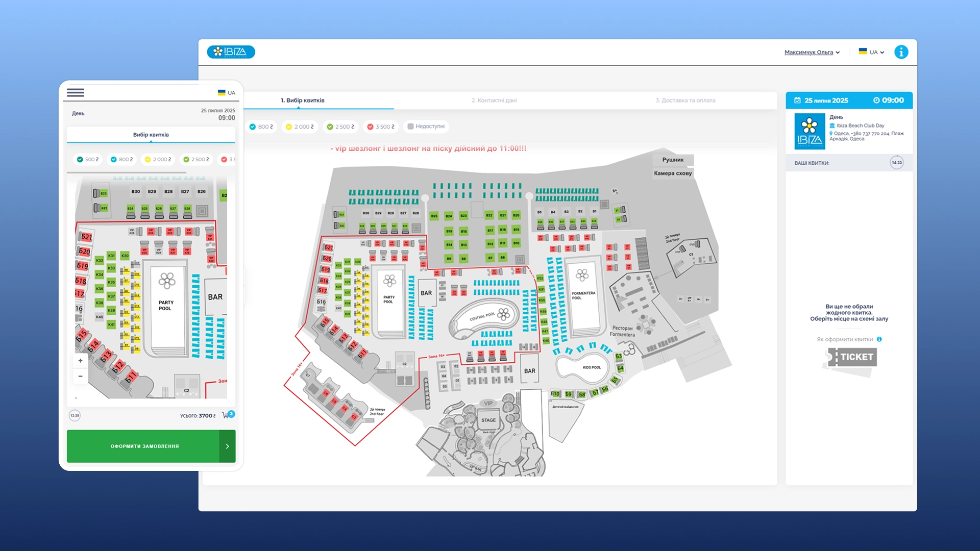This screenshot has height=551, width=980.
Task: Click the info icon beside ticket help
Action: [x=879, y=339]
